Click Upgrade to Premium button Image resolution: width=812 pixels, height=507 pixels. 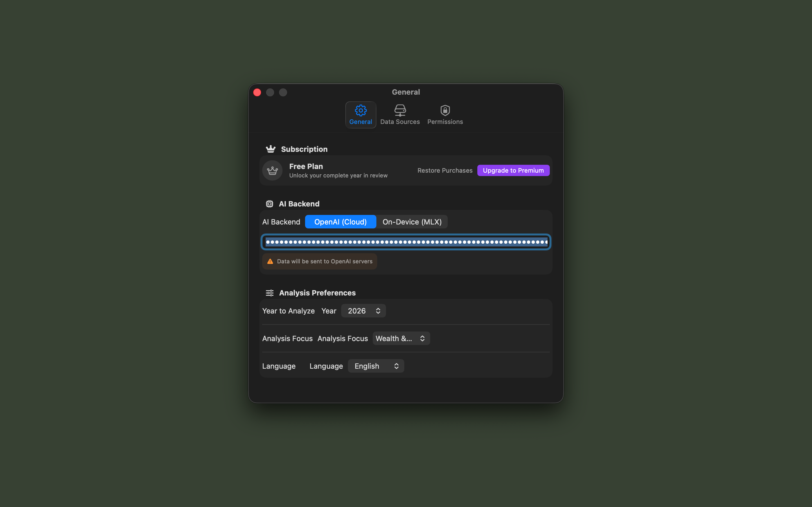[x=513, y=170]
